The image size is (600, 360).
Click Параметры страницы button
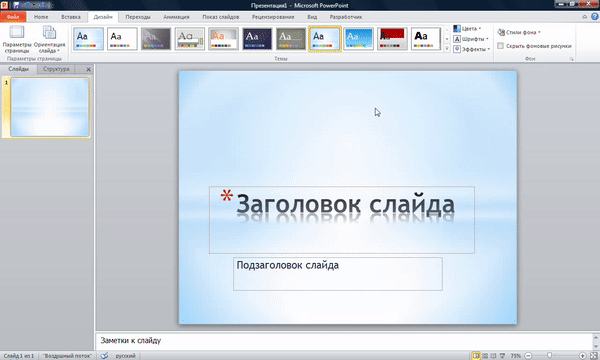[x=17, y=39]
